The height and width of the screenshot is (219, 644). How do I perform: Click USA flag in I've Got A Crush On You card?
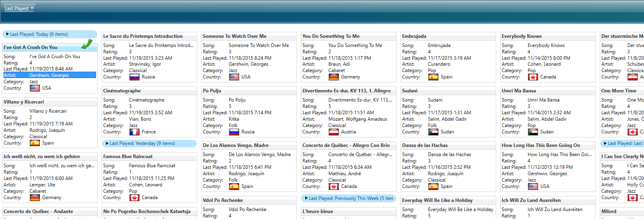(35, 88)
